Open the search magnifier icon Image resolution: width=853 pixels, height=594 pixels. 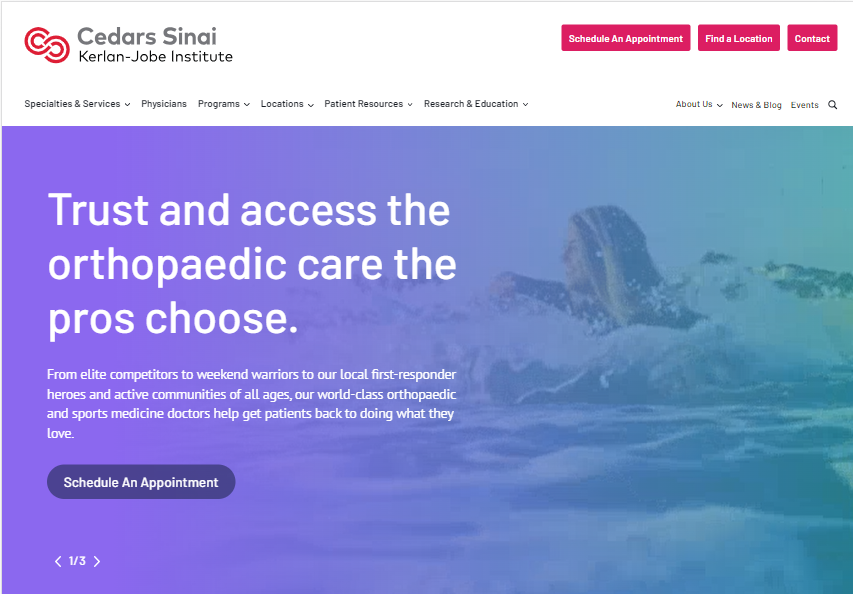pyautogui.click(x=832, y=105)
